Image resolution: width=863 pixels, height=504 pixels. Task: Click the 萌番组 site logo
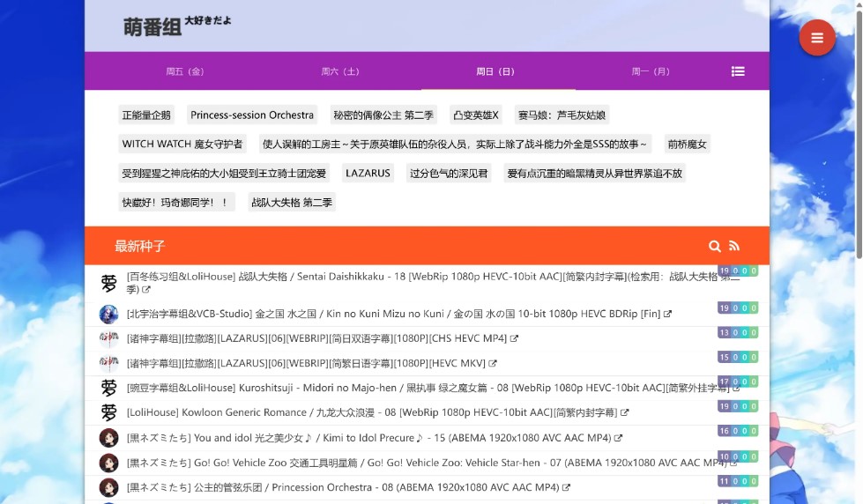[x=152, y=27]
